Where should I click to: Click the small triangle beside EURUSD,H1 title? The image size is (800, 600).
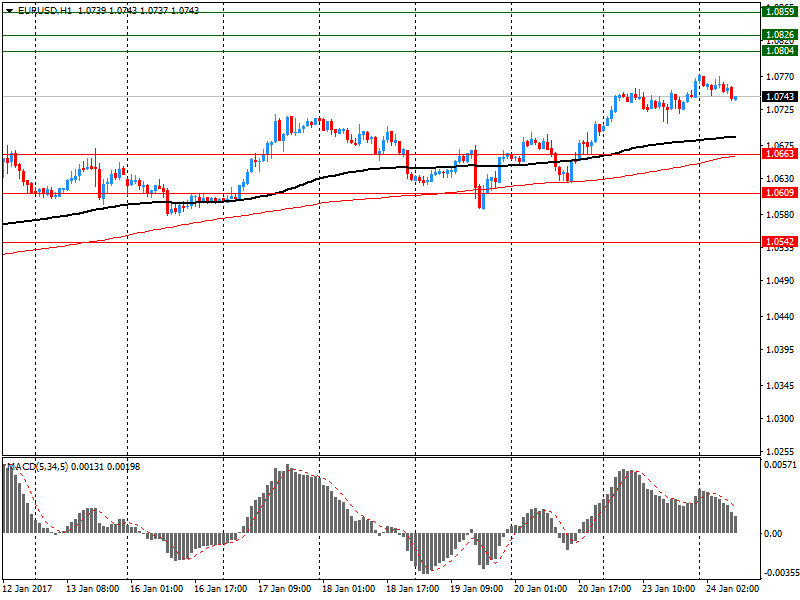coord(10,11)
